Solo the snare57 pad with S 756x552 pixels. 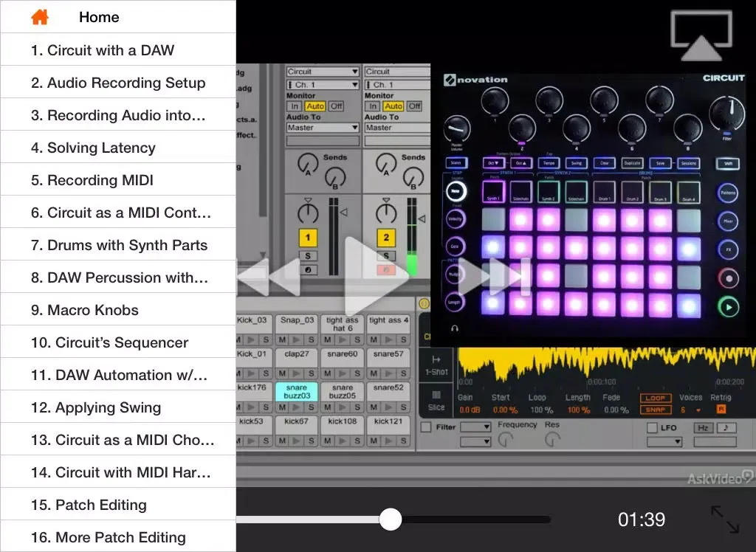click(403, 373)
